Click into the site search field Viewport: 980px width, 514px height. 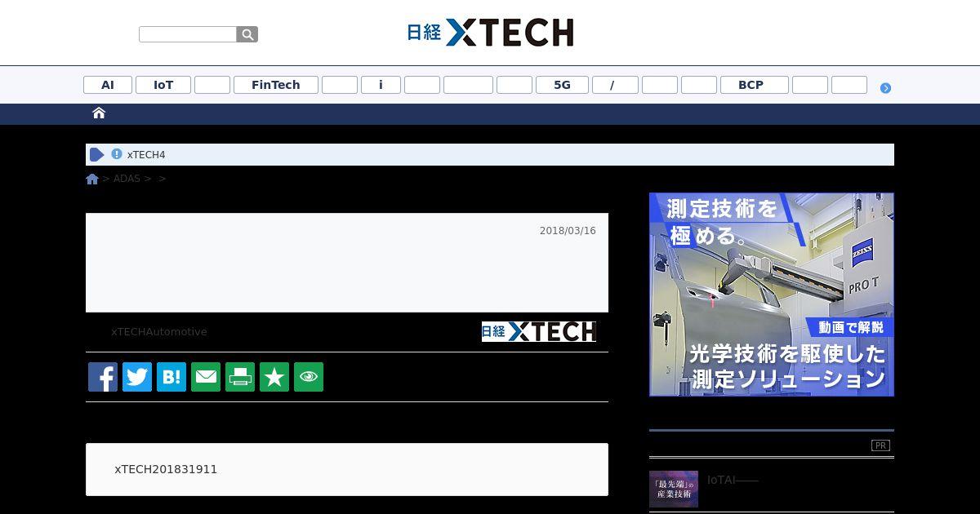(188, 34)
